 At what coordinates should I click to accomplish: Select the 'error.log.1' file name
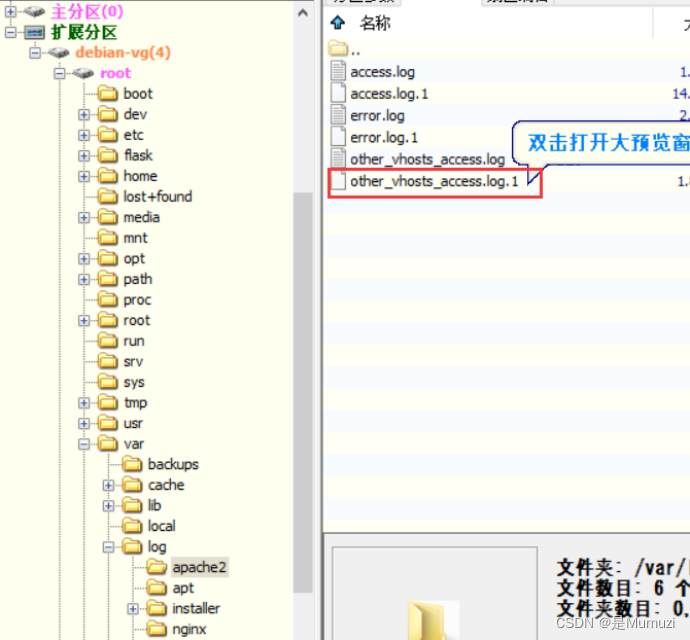tap(384, 138)
